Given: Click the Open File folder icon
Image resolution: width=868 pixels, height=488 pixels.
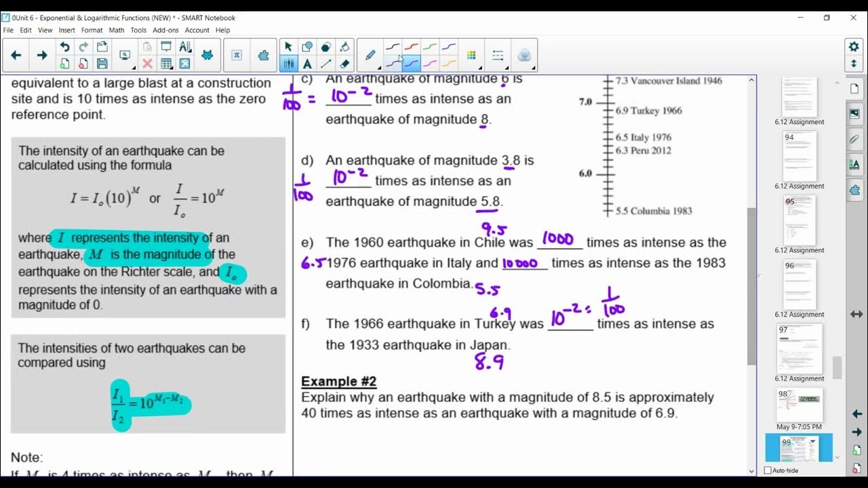Looking at the screenshot, I should pos(102,47).
